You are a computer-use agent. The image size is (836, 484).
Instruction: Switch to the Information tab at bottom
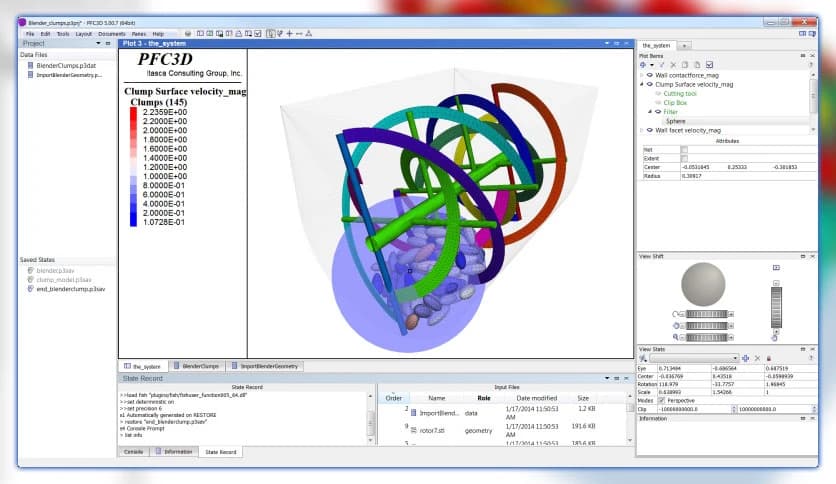coord(177,452)
